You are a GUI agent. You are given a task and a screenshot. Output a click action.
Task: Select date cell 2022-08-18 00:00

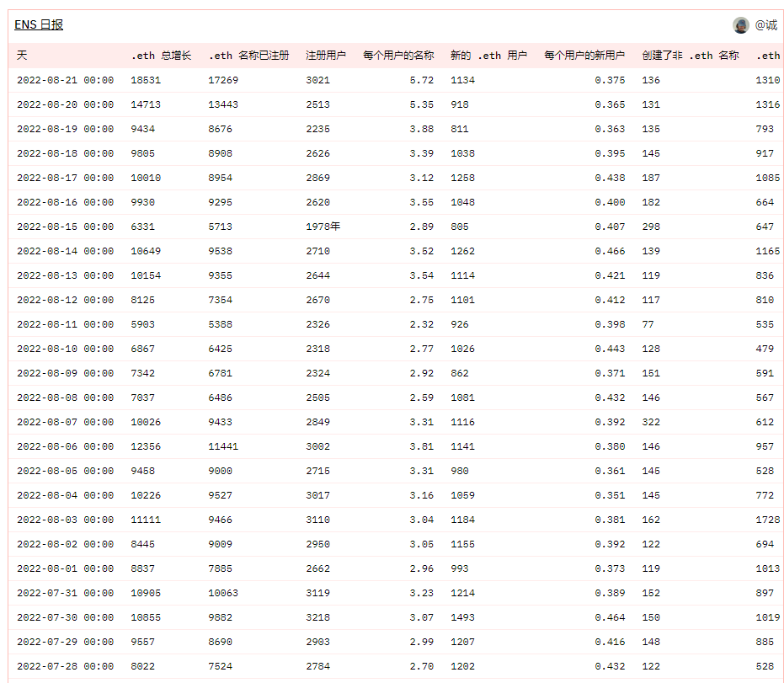[x=66, y=153]
